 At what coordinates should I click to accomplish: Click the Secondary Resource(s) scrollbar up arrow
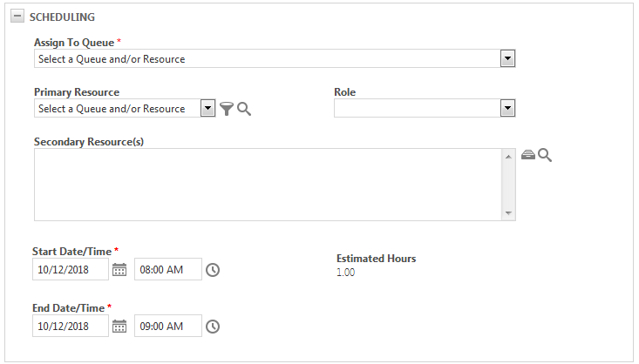coord(508,157)
